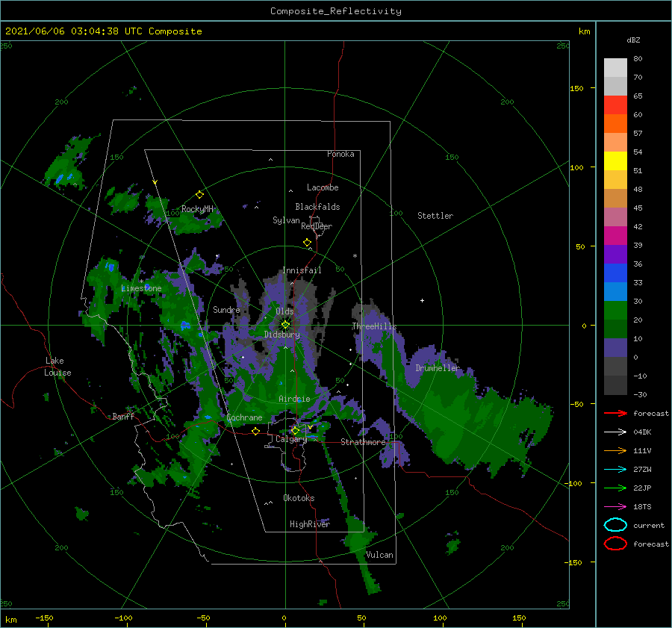Click the dBZ legend heading
672x628 pixels.
633,40
